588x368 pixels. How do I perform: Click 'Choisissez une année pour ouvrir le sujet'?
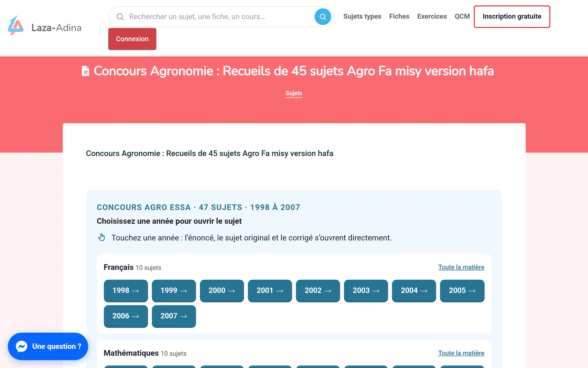[x=169, y=221]
